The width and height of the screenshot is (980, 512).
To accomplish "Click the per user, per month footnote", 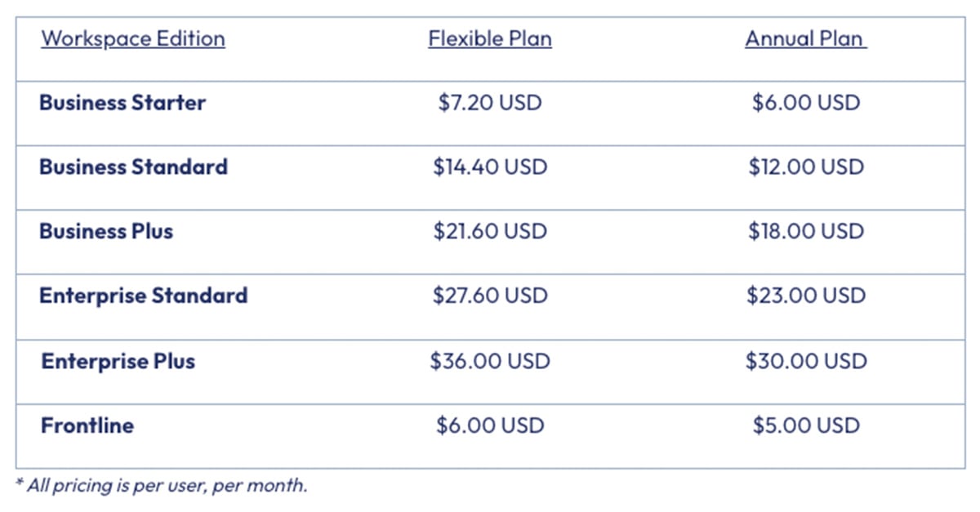I will coord(162,485).
